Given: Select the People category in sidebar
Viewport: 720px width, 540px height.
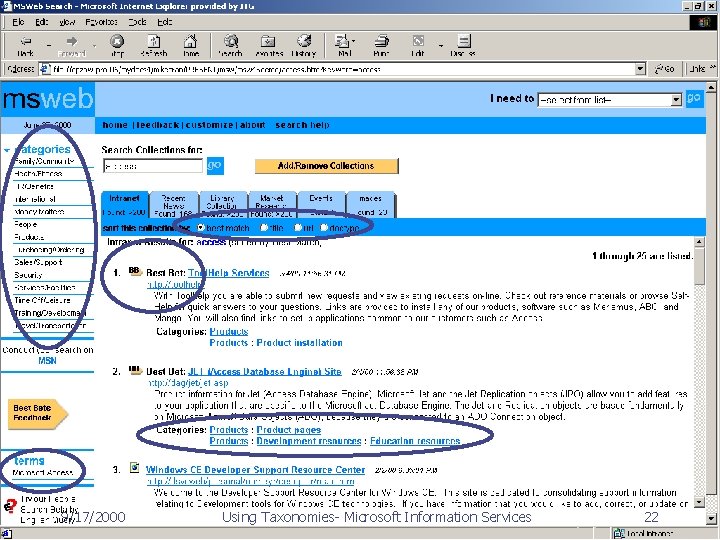Looking at the screenshot, I should 26,225.
